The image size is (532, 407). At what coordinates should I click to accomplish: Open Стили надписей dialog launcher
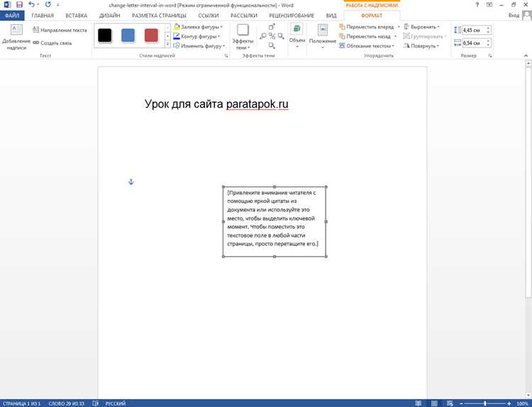(226, 56)
